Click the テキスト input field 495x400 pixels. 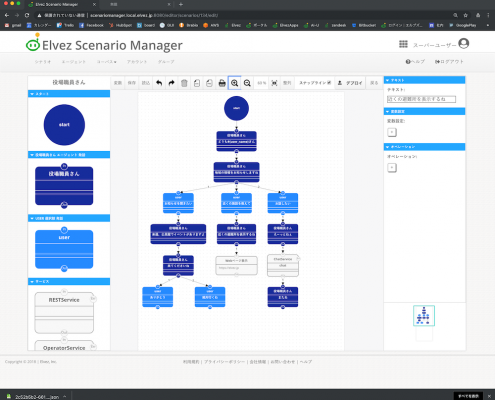421,99
